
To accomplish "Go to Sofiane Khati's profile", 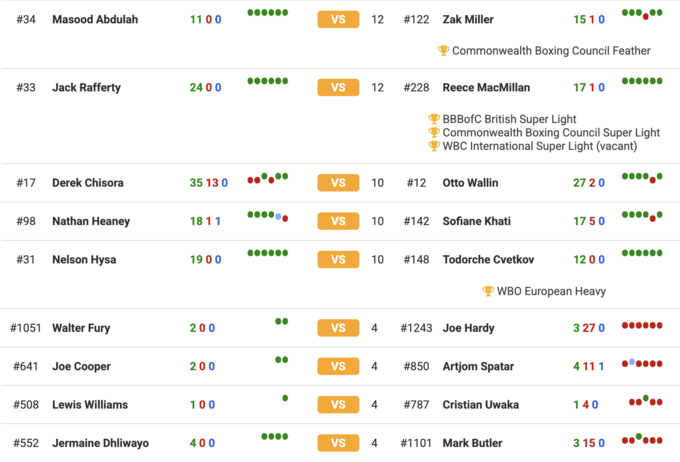I will (x=476, y=221).
